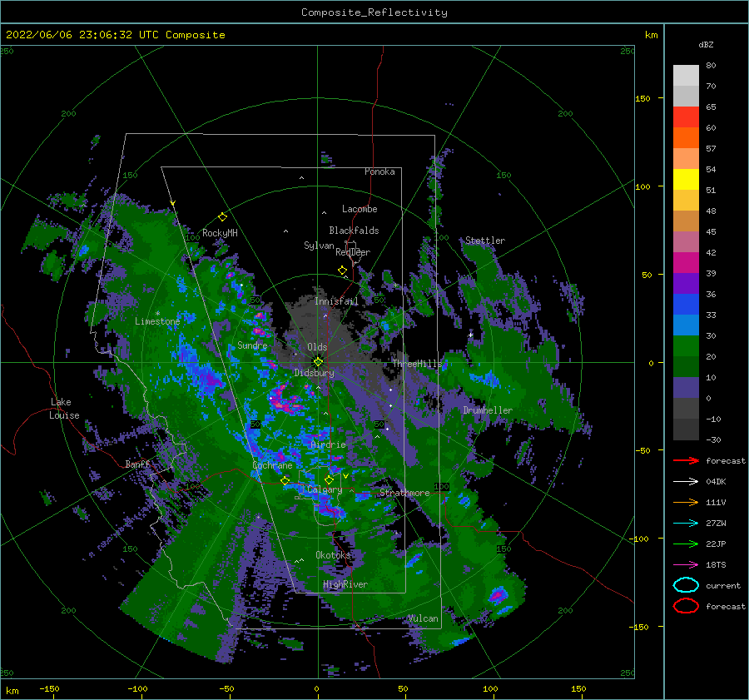Click the red forecast arrow in legend

tap(686, 460)
